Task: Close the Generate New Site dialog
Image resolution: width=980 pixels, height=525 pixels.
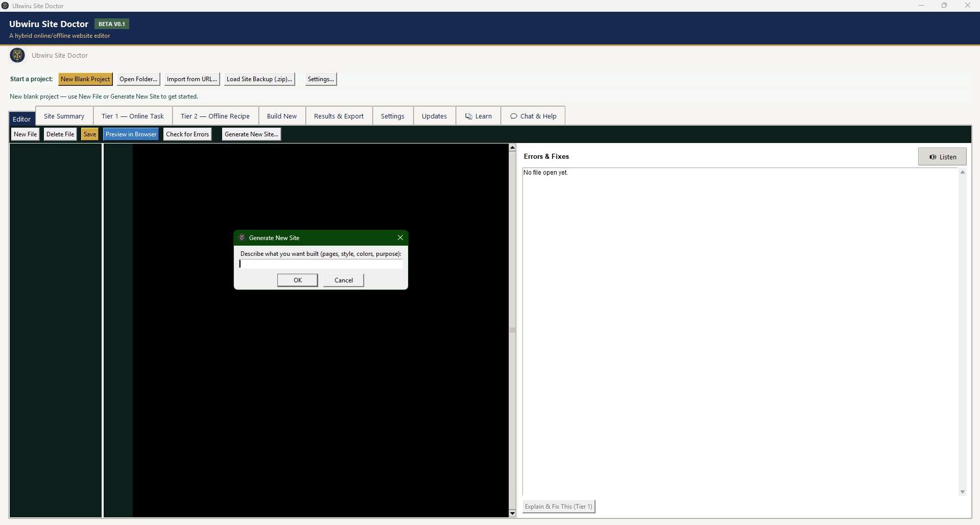Action: click(x=400, y=237)
